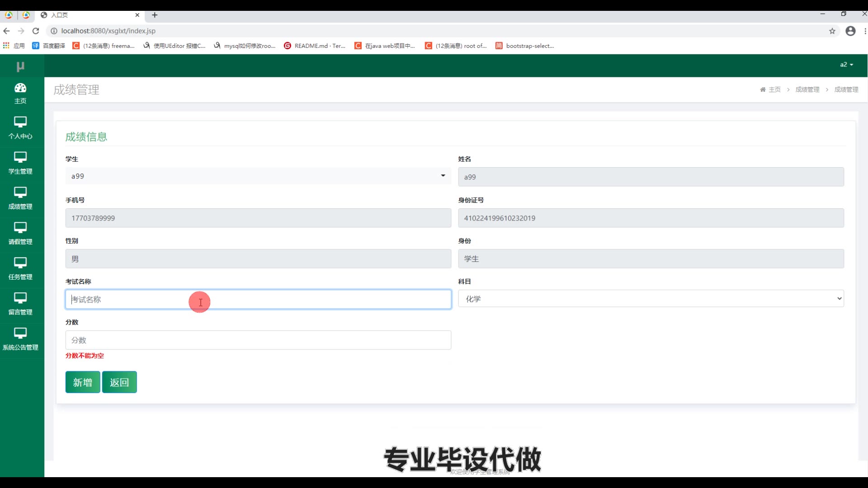Open 系统公告管理 sidebar item

[x=20, y=340]
